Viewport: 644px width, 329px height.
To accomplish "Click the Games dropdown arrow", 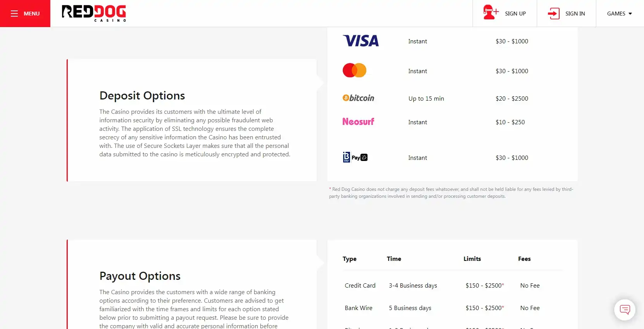I will [x=630, y=14].
